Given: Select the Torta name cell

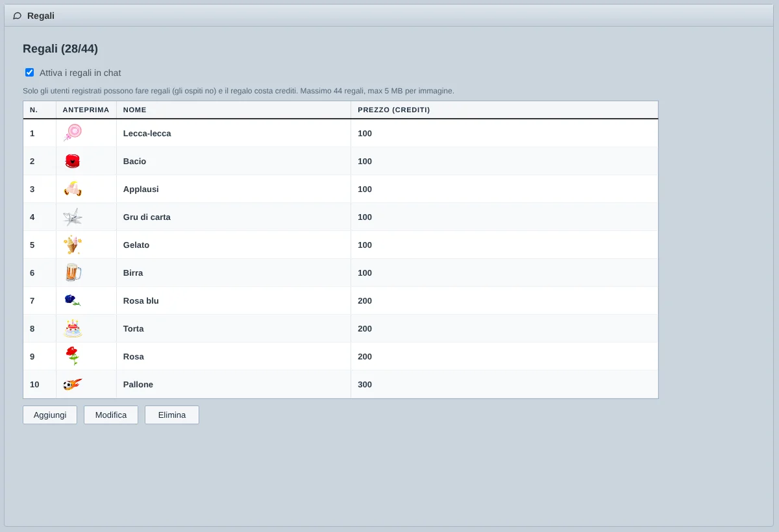Looking at the screenshot, I should (x=234, y=328).
